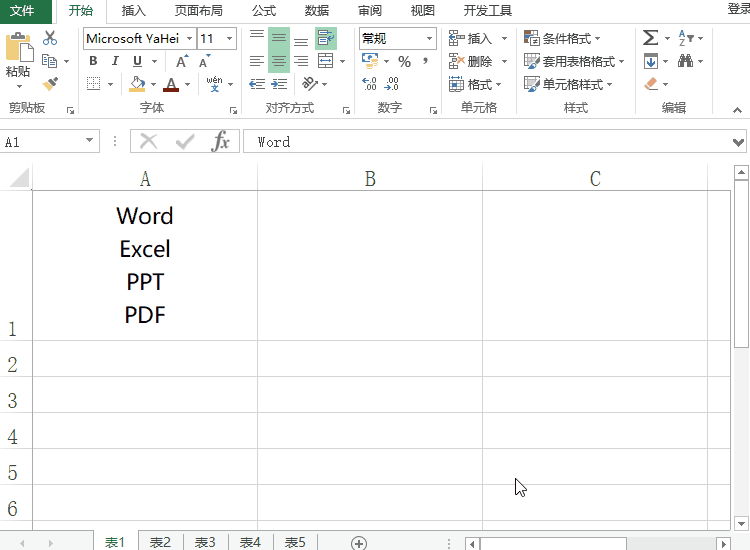Increase decimal places
Image resolution: width=750 pixels, height=550 pixels.
coord(369,84)
